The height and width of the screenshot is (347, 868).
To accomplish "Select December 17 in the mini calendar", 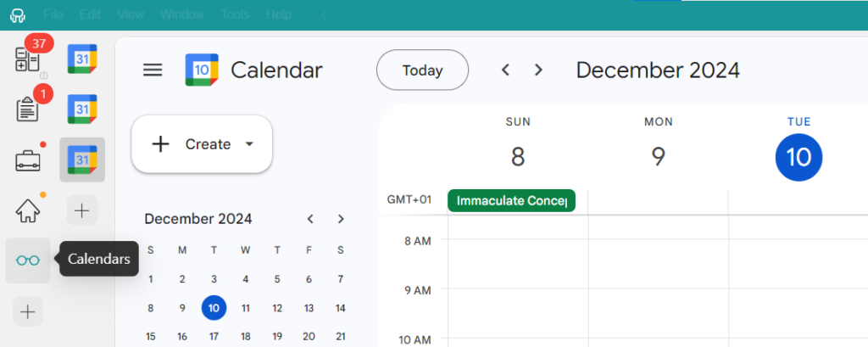I will (214, 336).
